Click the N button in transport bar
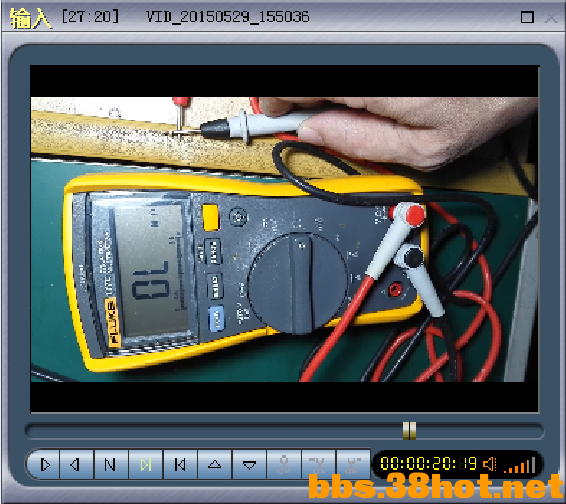 (111, 464)
